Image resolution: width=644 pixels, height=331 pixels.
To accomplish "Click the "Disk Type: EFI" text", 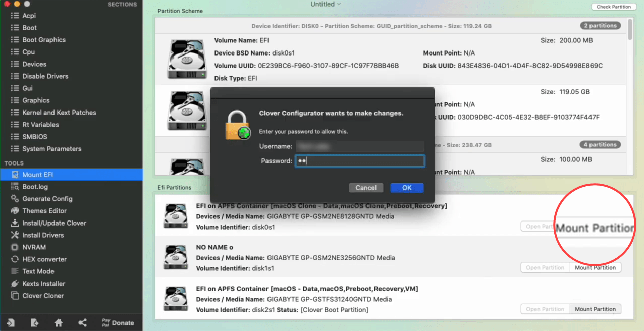I will [236, 78].
